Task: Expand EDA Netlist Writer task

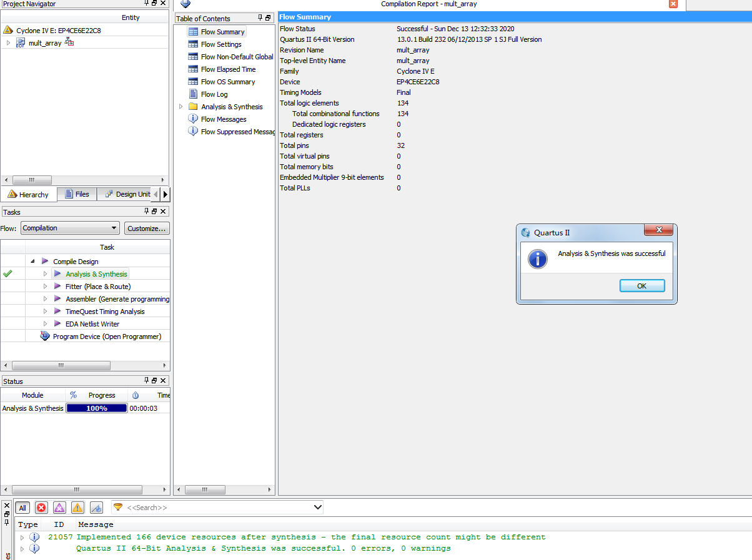Action: 46,324
